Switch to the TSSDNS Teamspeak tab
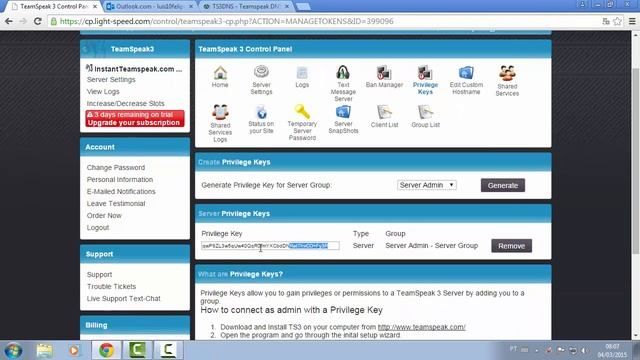This screenshot has height=360, width=640. pyautogui.click(x=247, y=7)
